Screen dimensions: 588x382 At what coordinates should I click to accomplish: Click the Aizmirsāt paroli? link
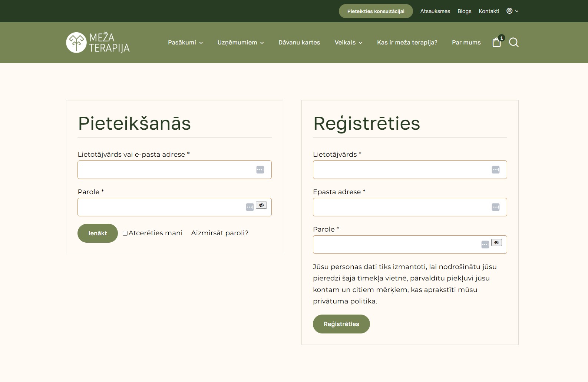tap(219, 233)
